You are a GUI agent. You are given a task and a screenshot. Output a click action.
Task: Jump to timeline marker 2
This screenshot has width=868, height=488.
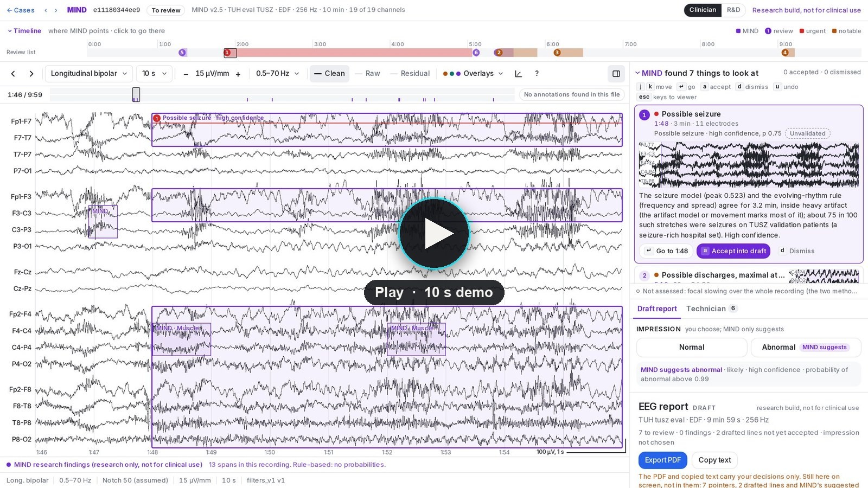[499, 53]
